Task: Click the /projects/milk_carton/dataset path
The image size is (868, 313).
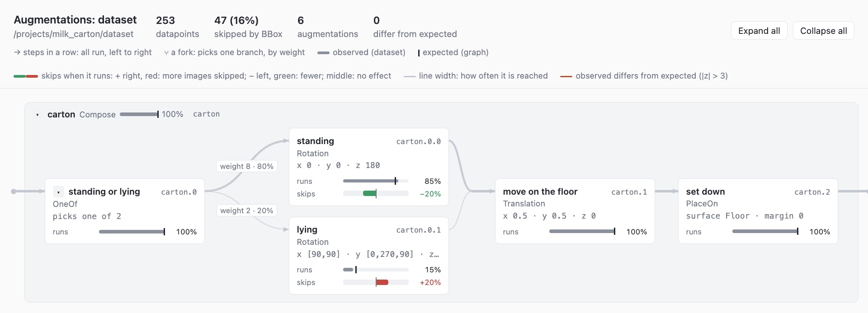Action: point(74,34)
